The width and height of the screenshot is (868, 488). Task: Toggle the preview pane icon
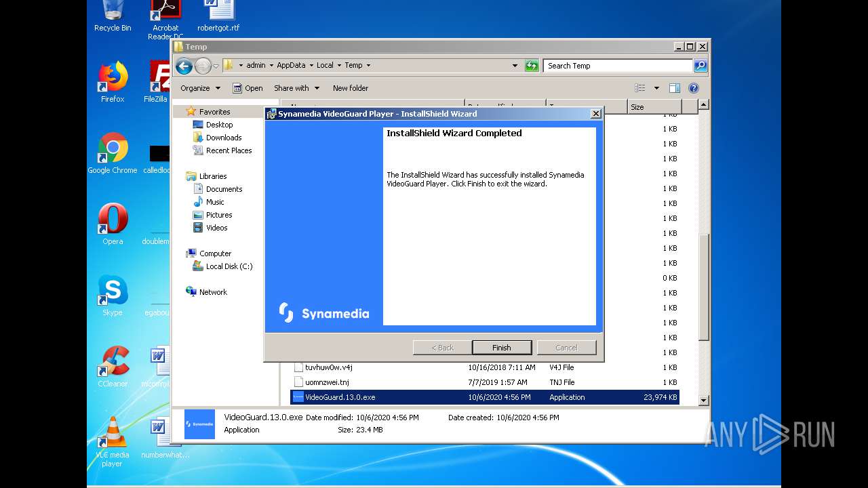tap(675, 88)
